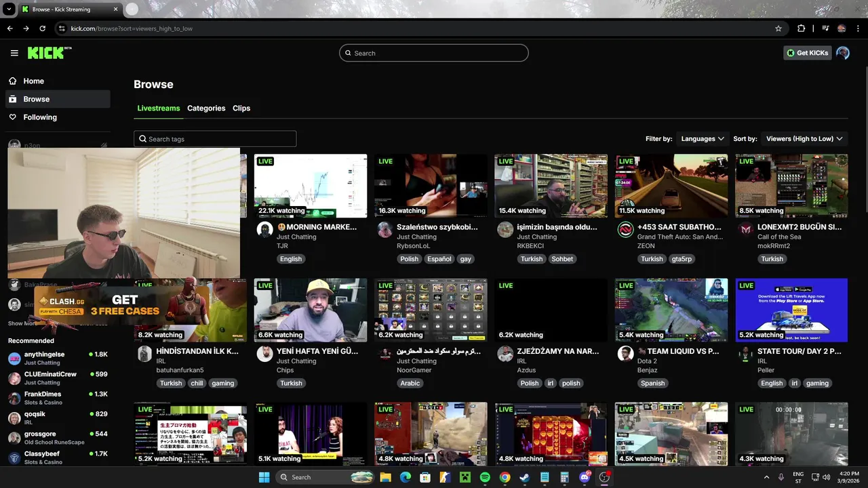Click the browser back arrow
Viewport: 868px width, 488px height.
(x=9, y=28)
